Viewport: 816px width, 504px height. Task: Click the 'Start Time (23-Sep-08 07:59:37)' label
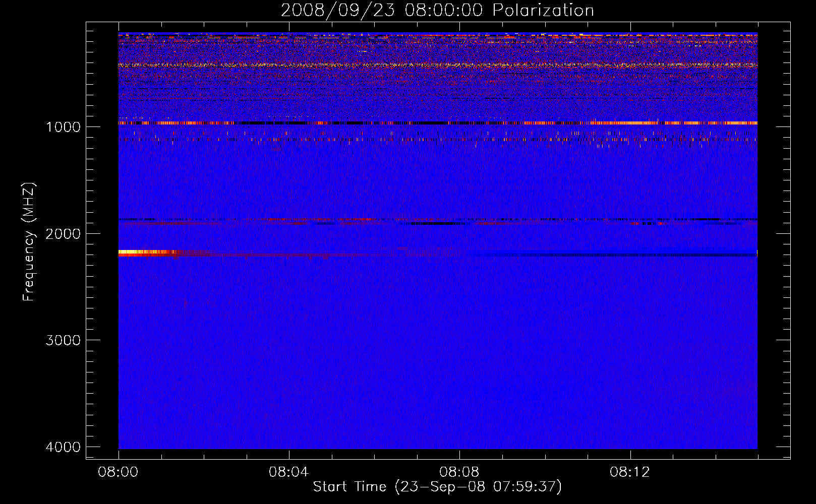tap(437, 487)
